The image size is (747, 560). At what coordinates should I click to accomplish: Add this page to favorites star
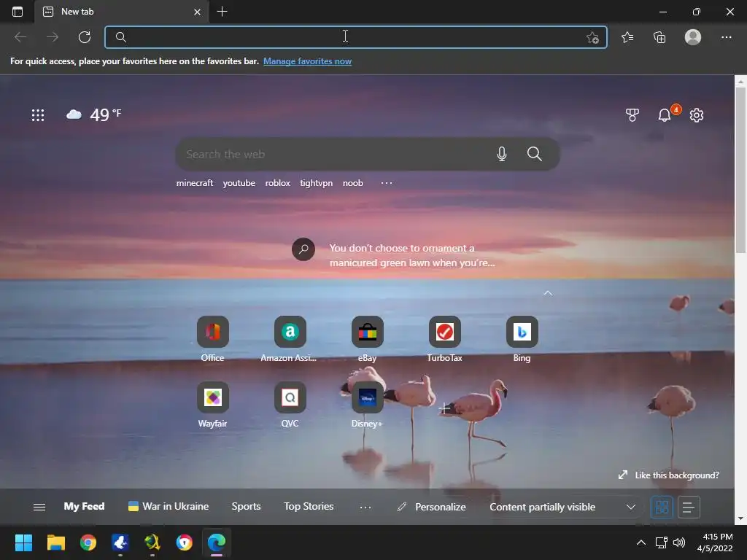coord(592,37)
